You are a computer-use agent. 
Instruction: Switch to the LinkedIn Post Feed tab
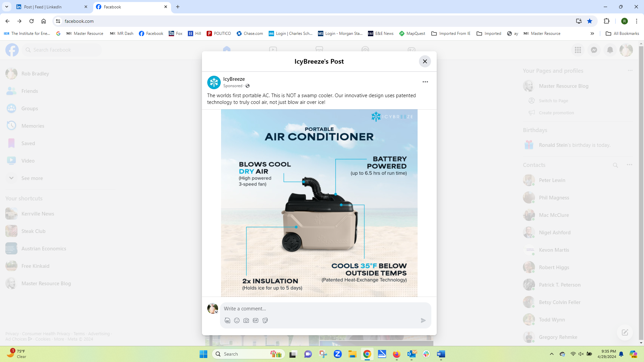(x=52, y=7)
